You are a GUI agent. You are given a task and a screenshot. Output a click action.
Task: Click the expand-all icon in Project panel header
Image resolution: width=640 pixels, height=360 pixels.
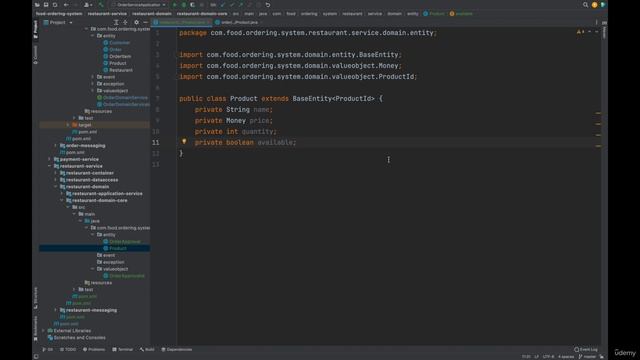(125, 22)
